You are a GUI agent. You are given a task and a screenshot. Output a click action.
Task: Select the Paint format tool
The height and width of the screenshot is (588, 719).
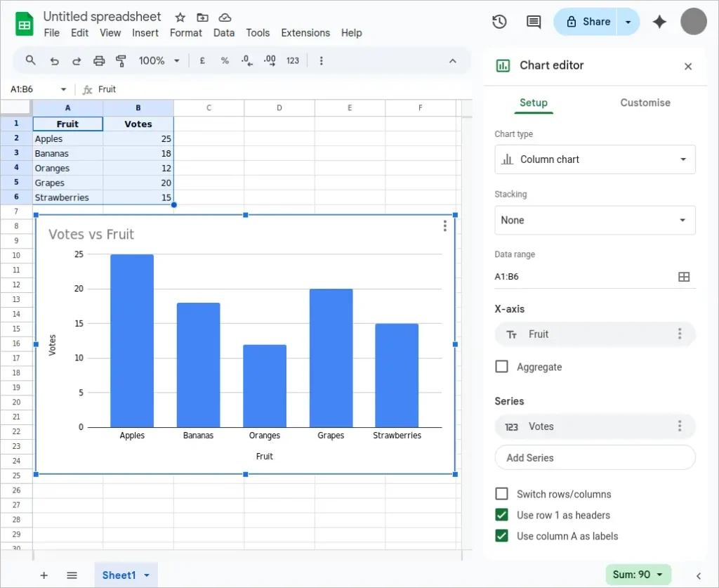click(x=121, y=60)
